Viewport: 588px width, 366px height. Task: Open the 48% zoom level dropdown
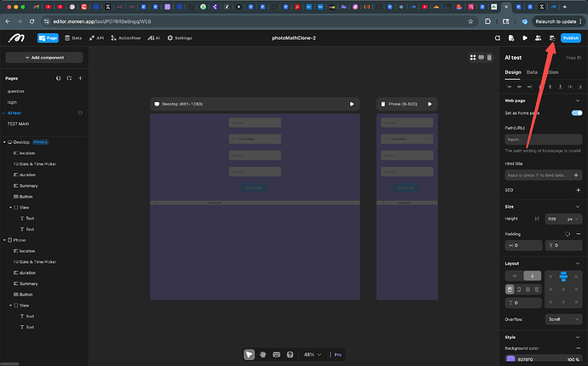[313, 354]
